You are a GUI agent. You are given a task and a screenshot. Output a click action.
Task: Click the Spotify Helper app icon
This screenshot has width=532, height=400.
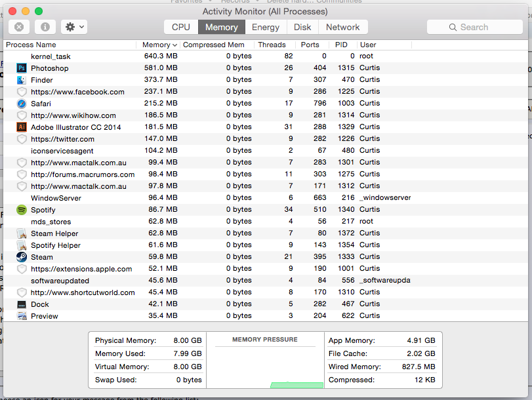point(22,245)
